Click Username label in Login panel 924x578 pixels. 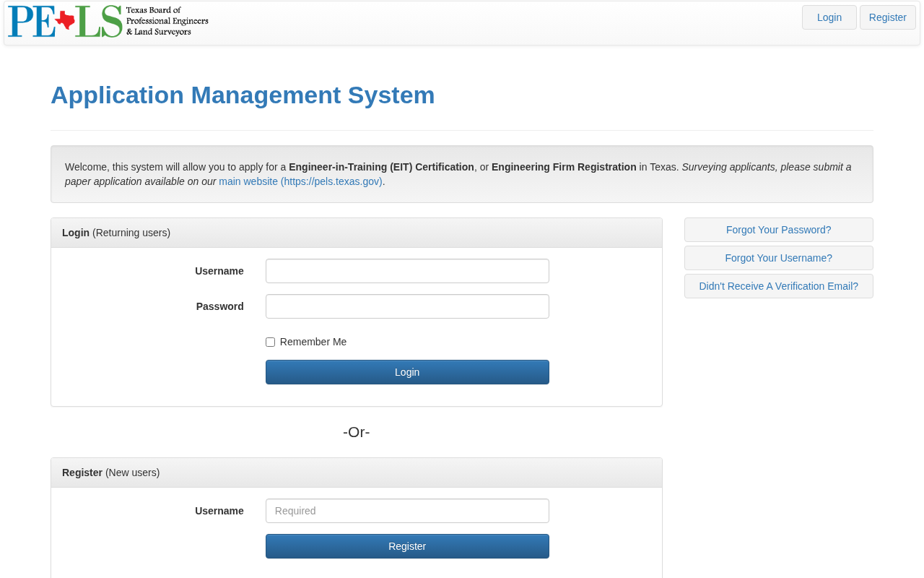coord(219,271)
